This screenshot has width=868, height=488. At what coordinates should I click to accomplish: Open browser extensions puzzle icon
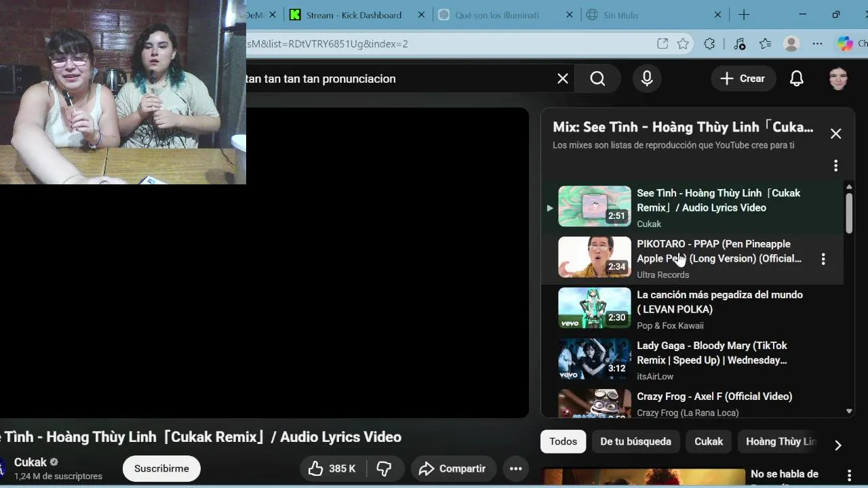(x=709, y=44)
